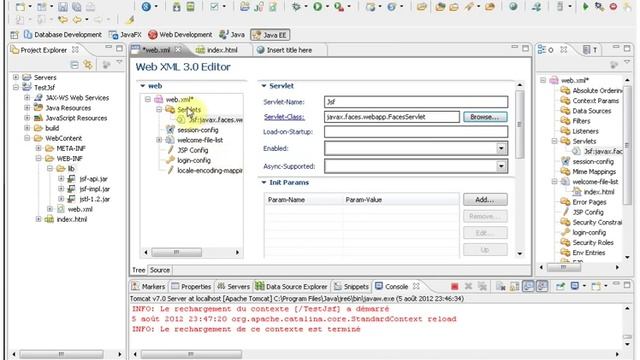Expand the Servers node in Project Explorer

(x=16, y=77)
